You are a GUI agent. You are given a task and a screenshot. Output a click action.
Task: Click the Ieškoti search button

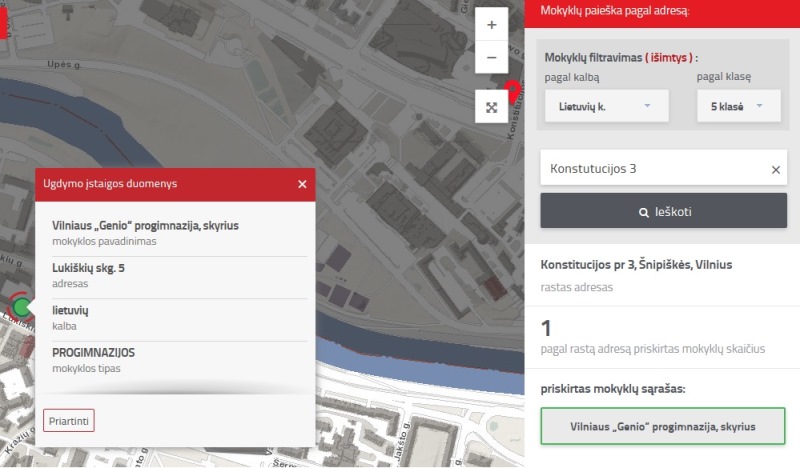pos(663,211)
